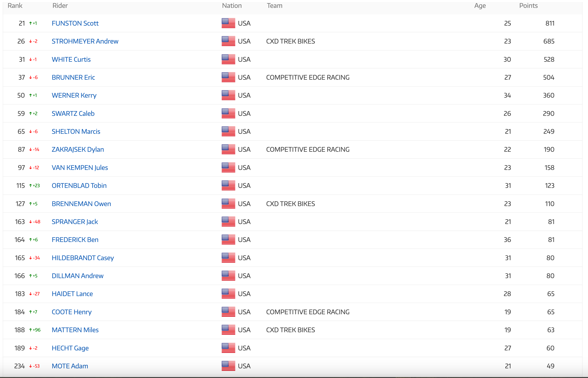Click the red -34 change beside rank 165
The width and height of the screenshot is (588, 378).
pyautogui.click(x=34, y=258)
